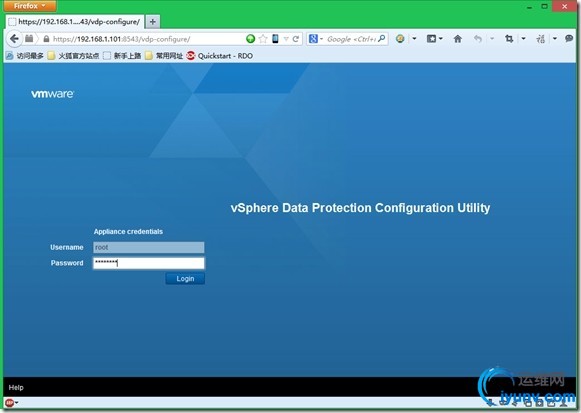The width and height of the screenshot is (581, 413).
Task: Click the padlock security icon in address bar
Action: point(46,39)
